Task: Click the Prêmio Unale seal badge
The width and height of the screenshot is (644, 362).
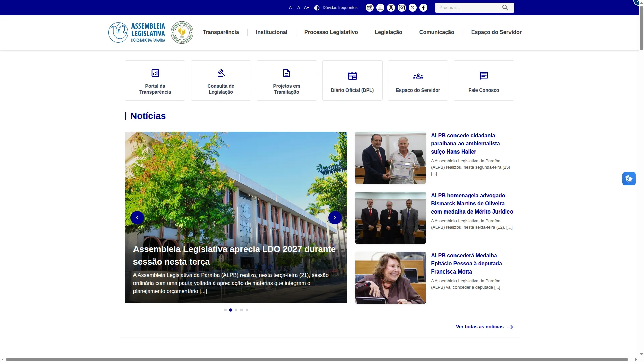Action: pos(182,33)
